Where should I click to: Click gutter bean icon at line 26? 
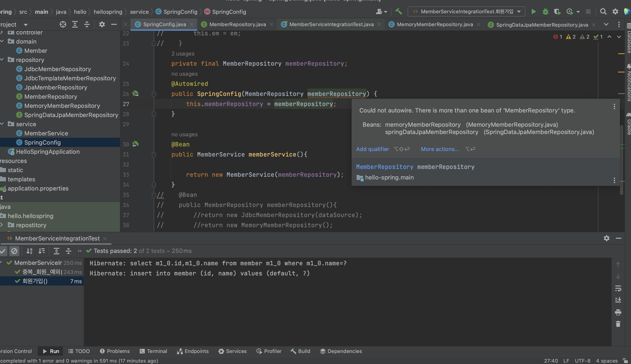(x=135, y=94)
